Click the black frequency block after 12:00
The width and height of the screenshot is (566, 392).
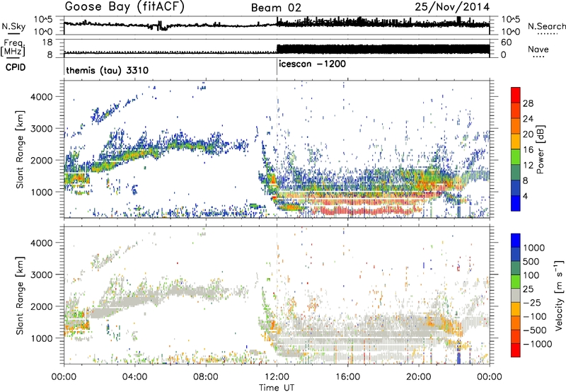pos(383,50)
